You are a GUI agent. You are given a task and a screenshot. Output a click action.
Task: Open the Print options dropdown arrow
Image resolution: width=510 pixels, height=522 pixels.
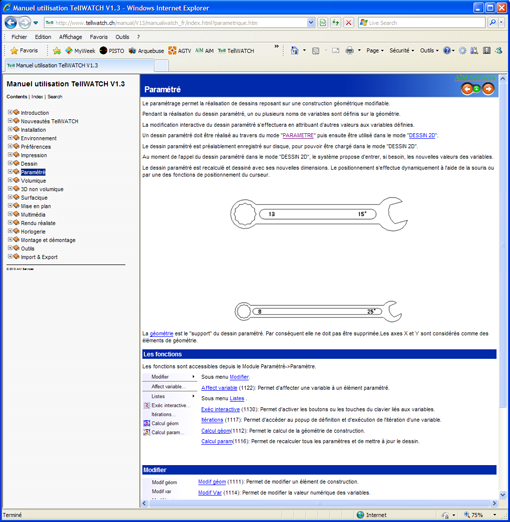359,51
